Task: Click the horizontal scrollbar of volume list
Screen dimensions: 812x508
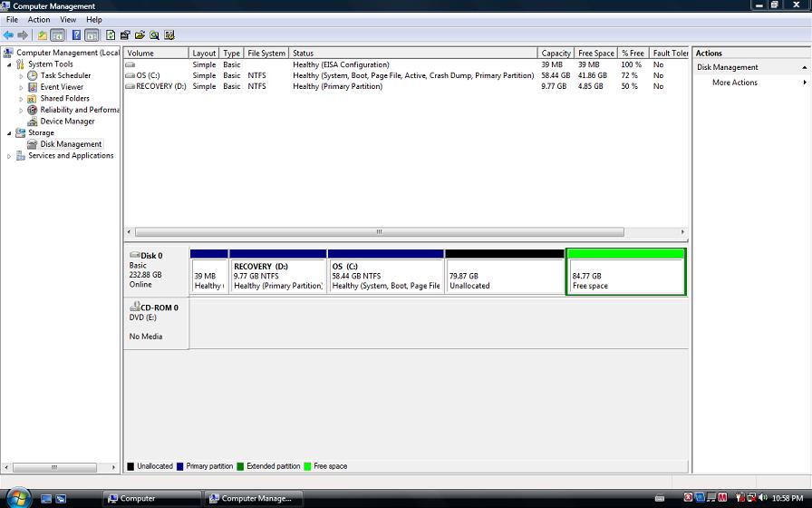Action: click(379, 231)
